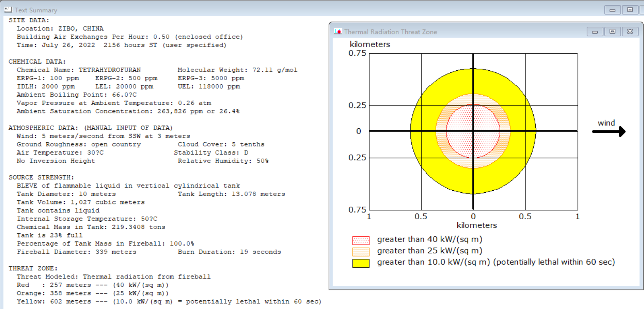Click 'IDLH: 2000 ppm' value
The image size is (644, 309).
pyautogui.click(x=46, y=86)
